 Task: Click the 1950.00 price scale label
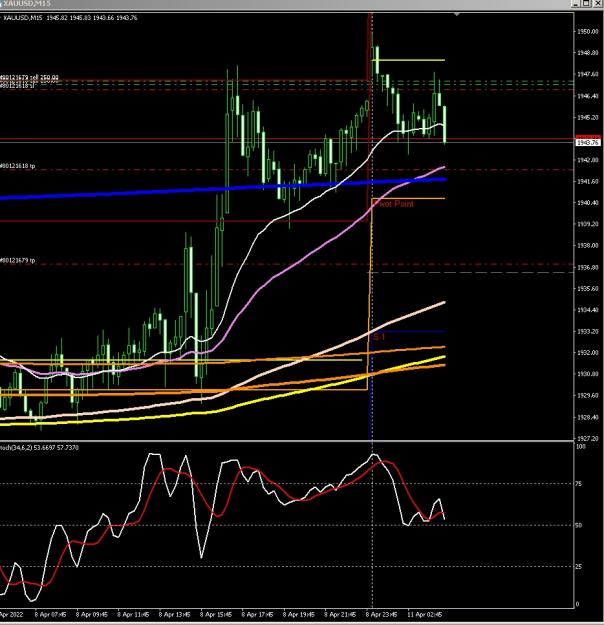tap(588, 31)
